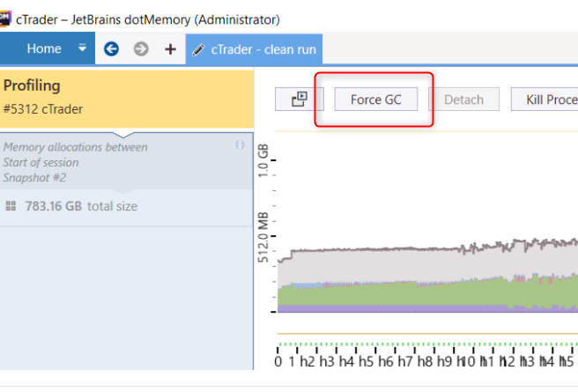Click the timeline at the h5 marker
Viewport: 578px width, 392px height.
tap(365, 361)
